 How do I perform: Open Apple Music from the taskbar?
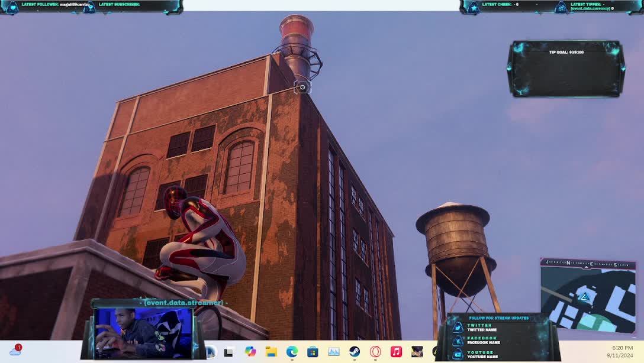point(396,352)
